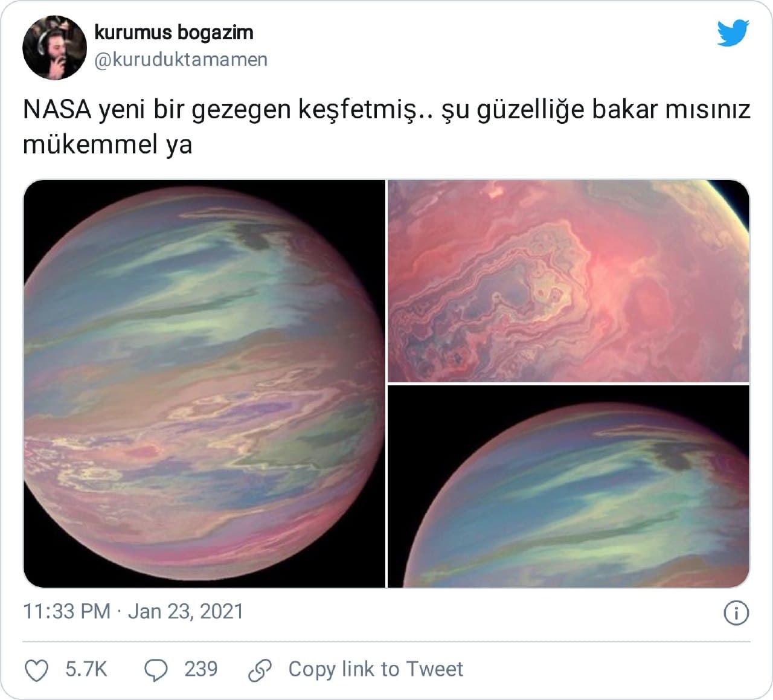Open kurumus bogazim profile avatar

tap(54, 48)
